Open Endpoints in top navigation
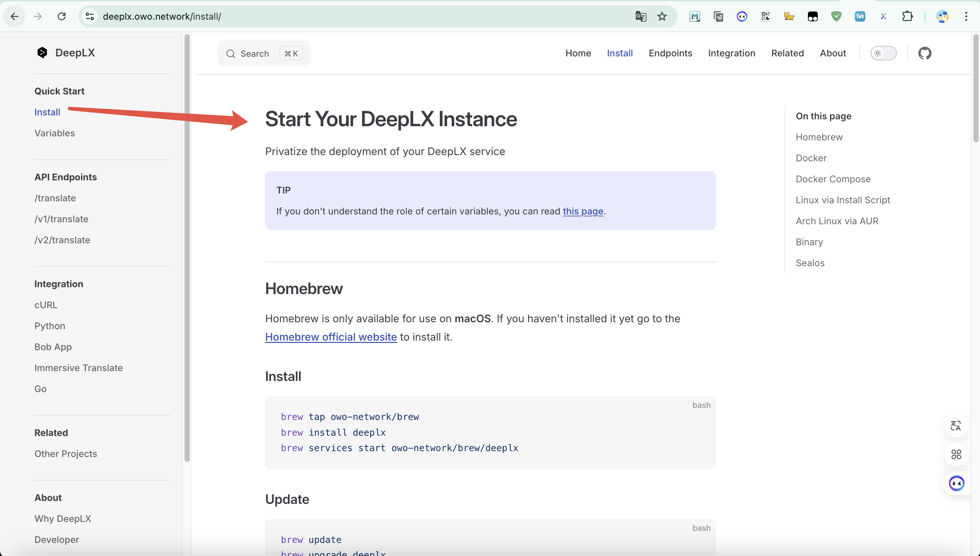The image size is (980, 556). pyautogui.click(x=670, y=53)
